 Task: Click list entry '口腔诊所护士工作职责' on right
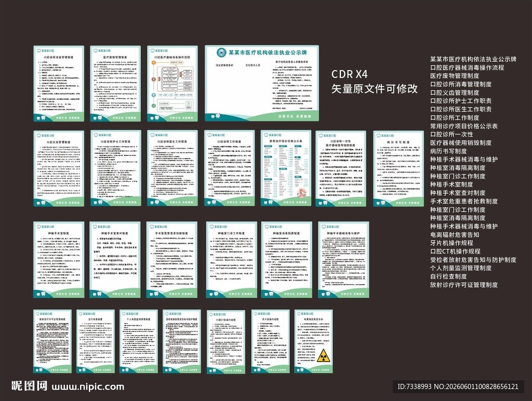click(x=461, y=101)
